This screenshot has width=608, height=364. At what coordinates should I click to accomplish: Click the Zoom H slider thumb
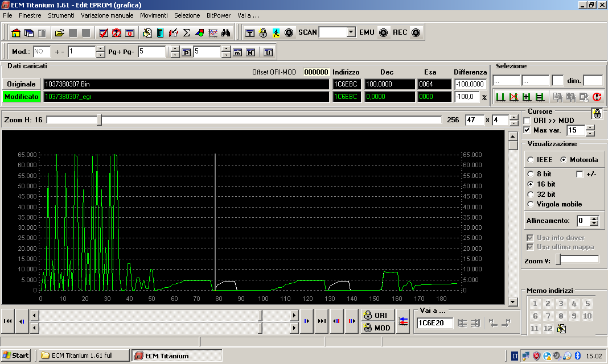[x=99, y=120]
